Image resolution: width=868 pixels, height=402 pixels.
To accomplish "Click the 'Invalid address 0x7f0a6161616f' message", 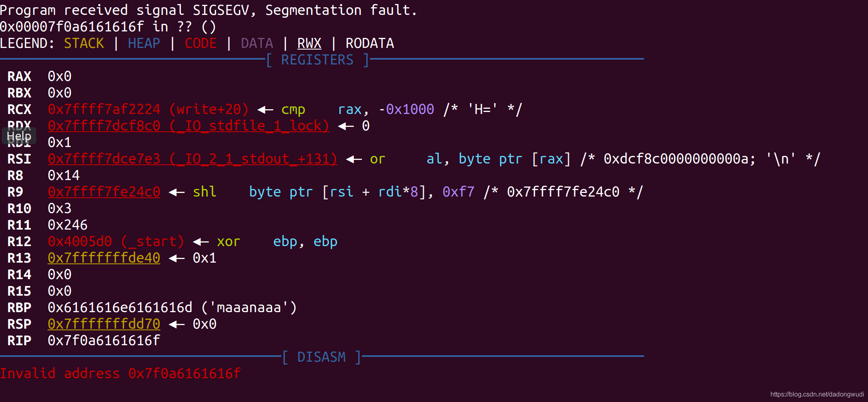I will (120, 374).
